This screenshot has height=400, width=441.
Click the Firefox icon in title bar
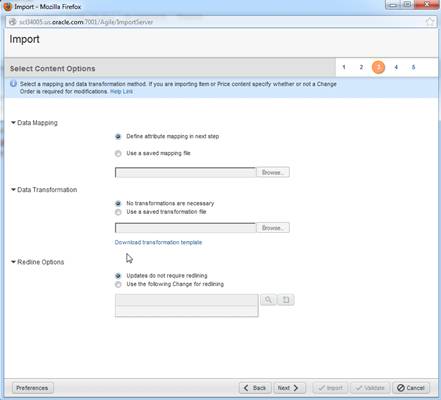click(x=7, y=6)
